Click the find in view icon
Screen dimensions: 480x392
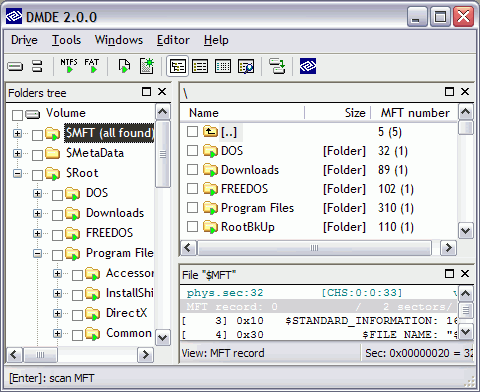246,66
